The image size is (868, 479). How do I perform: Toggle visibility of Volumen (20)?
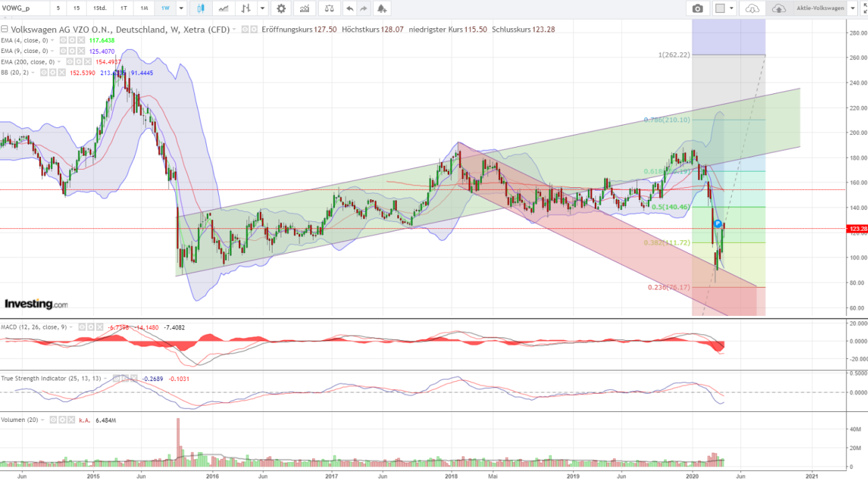[x=53, y=420]
